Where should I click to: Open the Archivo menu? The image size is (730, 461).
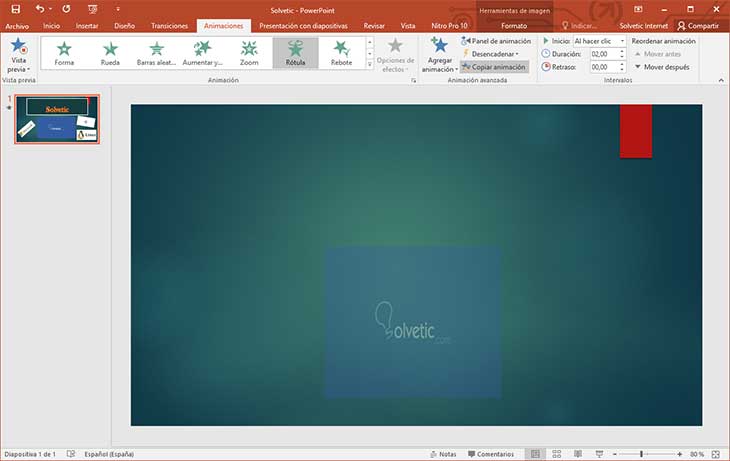(17, 26)
